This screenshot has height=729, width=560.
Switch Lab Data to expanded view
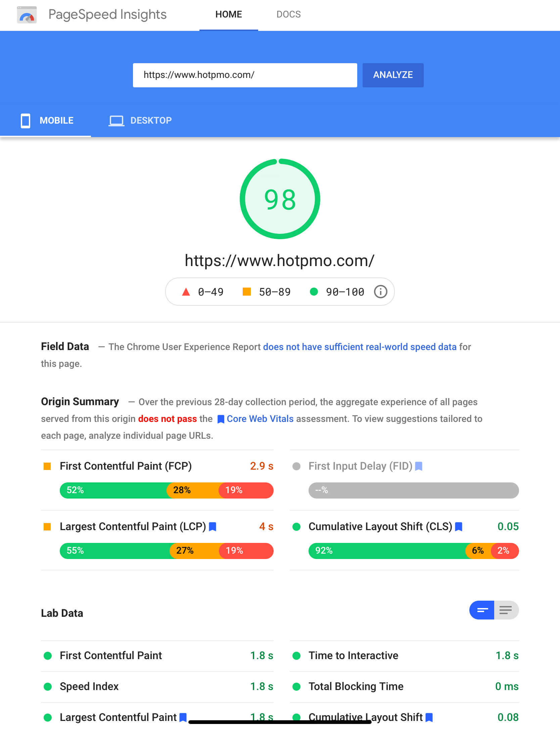(x=506, y=610)
